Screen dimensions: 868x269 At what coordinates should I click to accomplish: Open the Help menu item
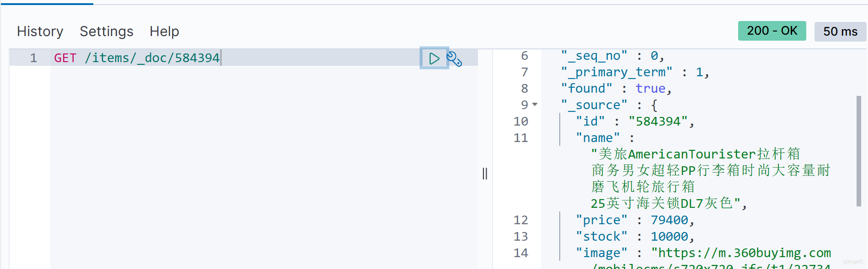click(x=164, y=32)
